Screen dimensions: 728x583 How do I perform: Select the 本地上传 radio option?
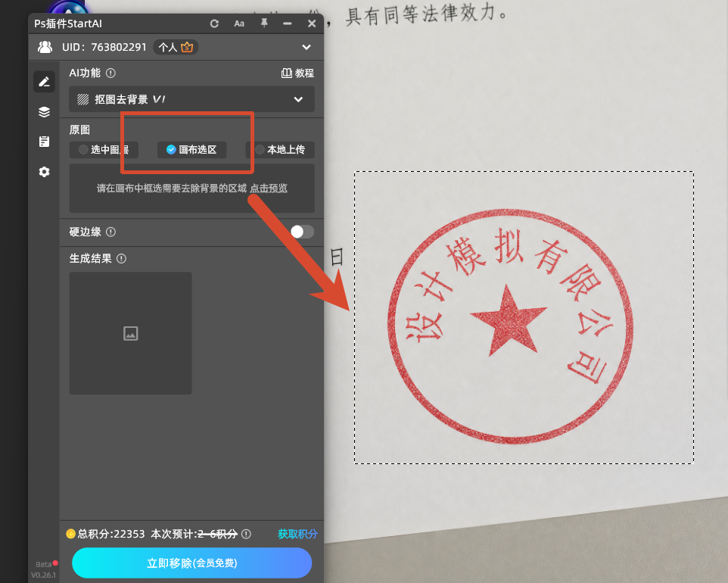pos(280,150)
